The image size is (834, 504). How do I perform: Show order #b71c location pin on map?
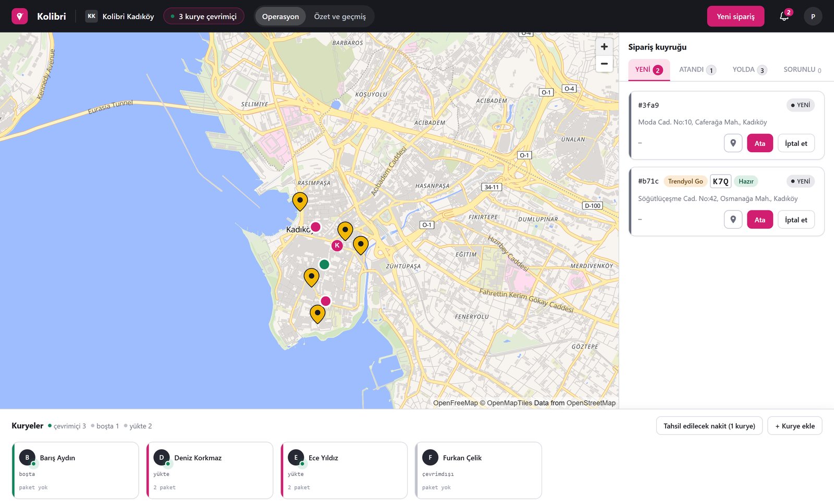pyautogui.click(x=733, y=219)
